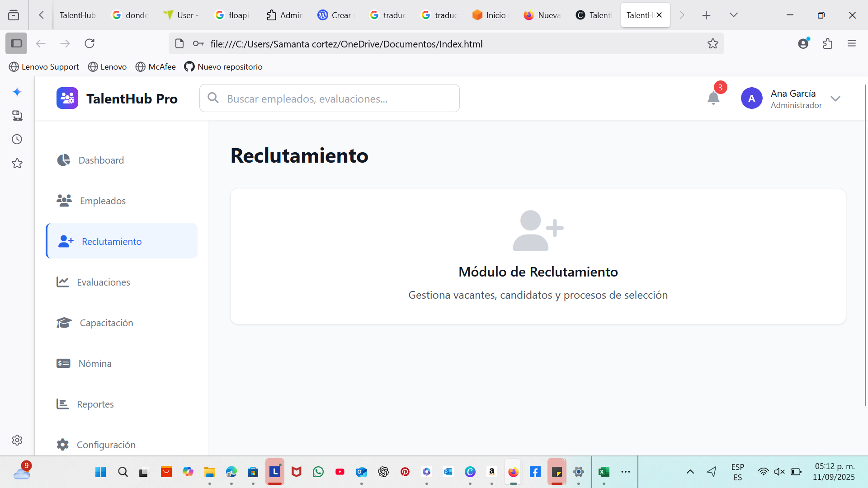Open the Firefox hamburger application menu
Image resolution: width=868 pixels, height=488 pixels.
click(851, 44)
